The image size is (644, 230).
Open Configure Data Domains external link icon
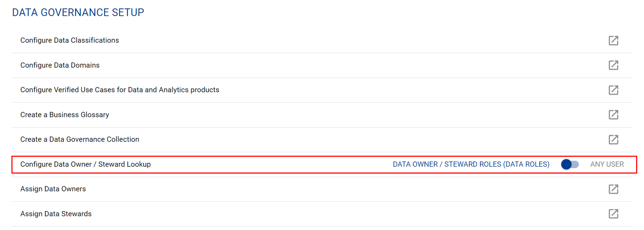point(613,65)
